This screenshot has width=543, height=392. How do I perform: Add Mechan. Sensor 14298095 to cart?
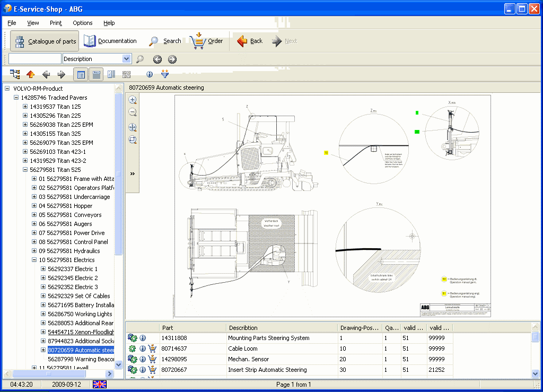(x=152, y=359)
